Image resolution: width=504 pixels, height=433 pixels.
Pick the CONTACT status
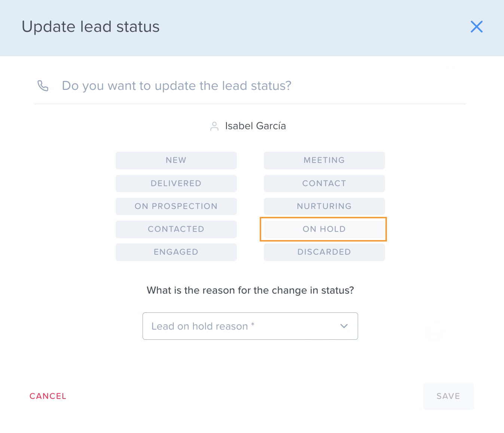(x=324, y=184)
